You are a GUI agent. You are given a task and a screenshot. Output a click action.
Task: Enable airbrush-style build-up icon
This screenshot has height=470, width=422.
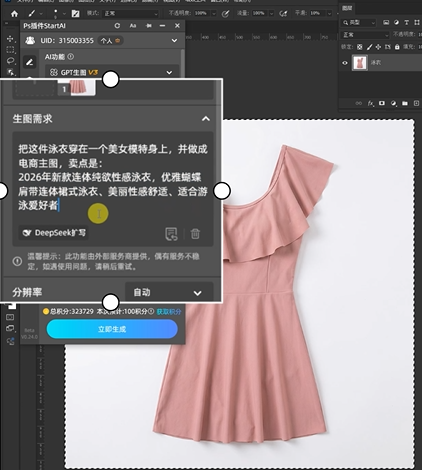pos(283,14)
